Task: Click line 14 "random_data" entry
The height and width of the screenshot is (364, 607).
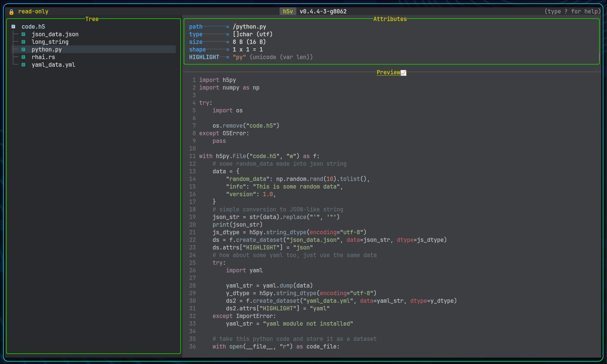Action: pos(298,179)
